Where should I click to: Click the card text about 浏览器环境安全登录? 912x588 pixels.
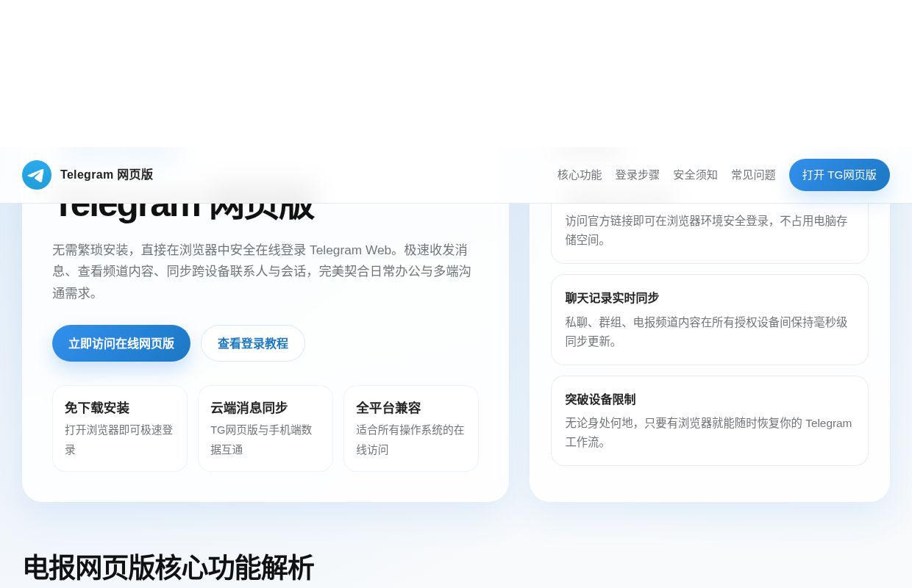[x=706, y=230]
